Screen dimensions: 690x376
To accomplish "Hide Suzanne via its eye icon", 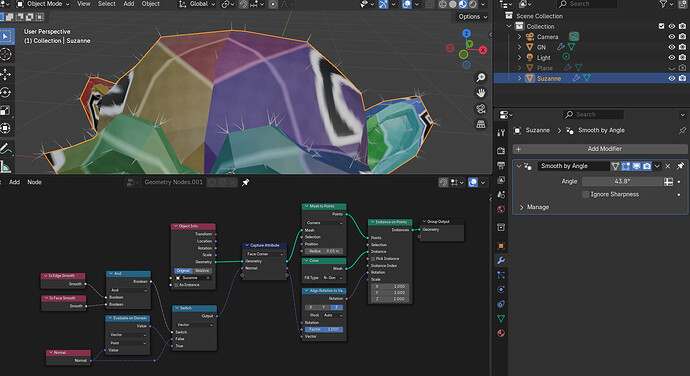I will (x=672, y=78).
